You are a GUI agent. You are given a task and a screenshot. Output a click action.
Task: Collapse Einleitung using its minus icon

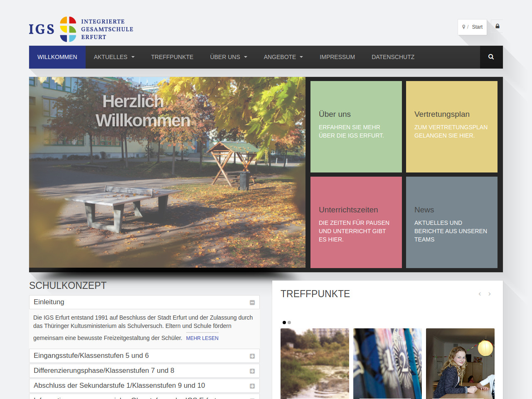(x=252, y=303)
